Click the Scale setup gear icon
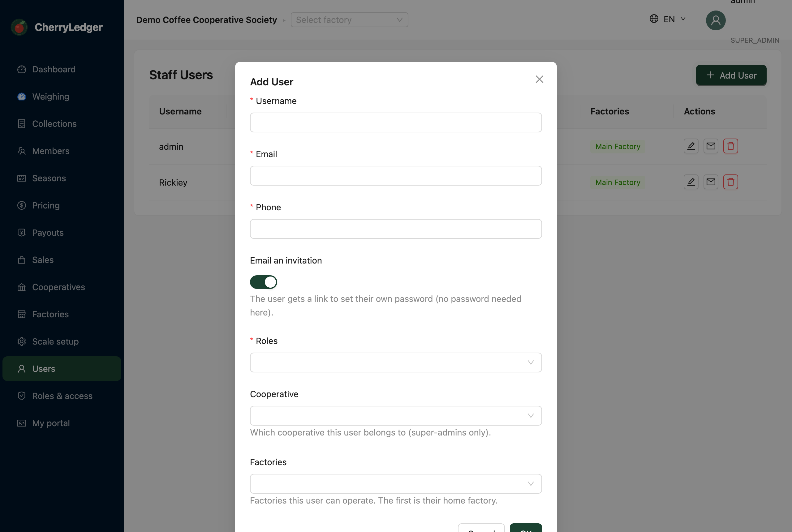Screen dimensions: 792x532 [x=22, y=341]
